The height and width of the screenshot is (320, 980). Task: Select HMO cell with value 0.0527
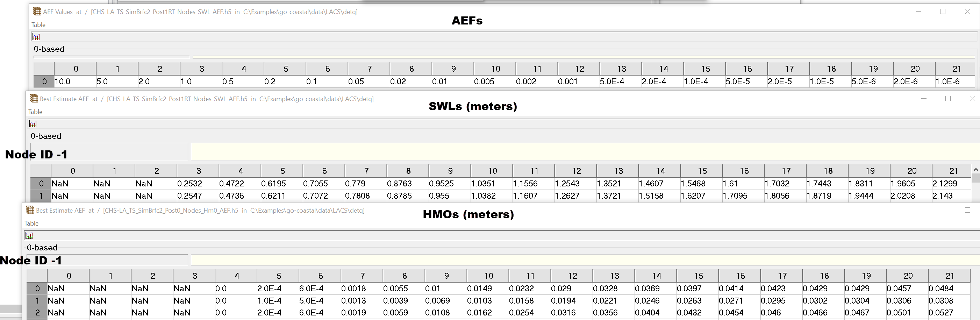pyautogui.click(x=949, y=312)
